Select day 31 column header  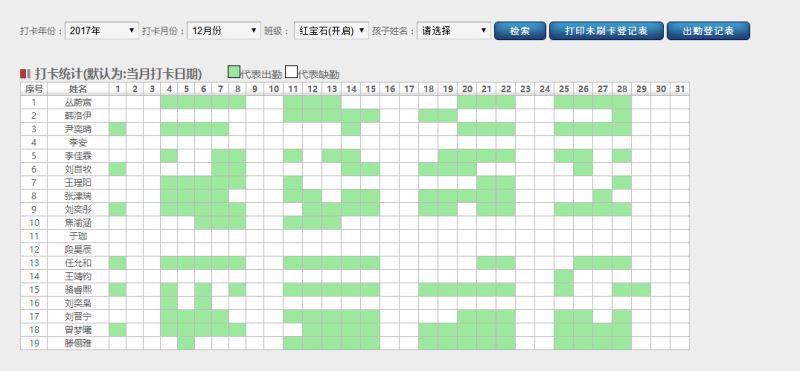tap(680, 89)
